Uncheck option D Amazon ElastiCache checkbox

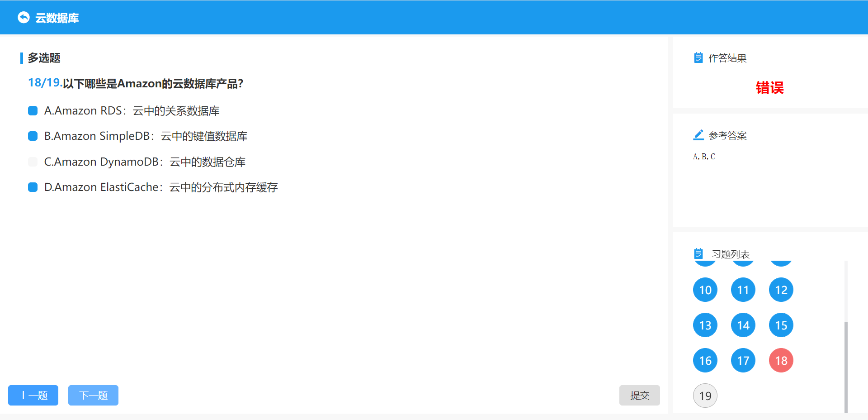tap(33, 187)
